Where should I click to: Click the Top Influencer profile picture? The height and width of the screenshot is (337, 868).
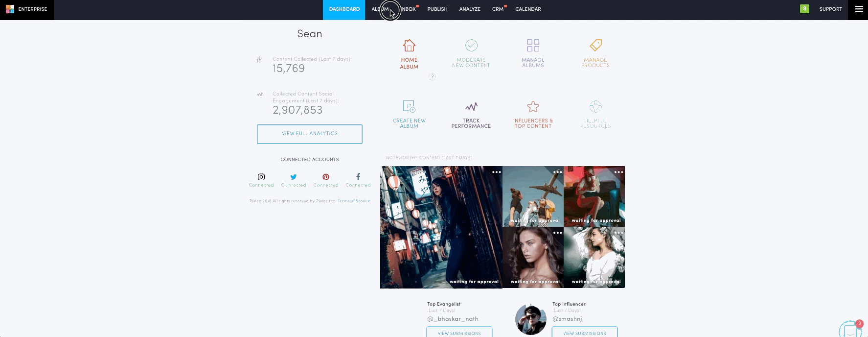tap(531, 319)
